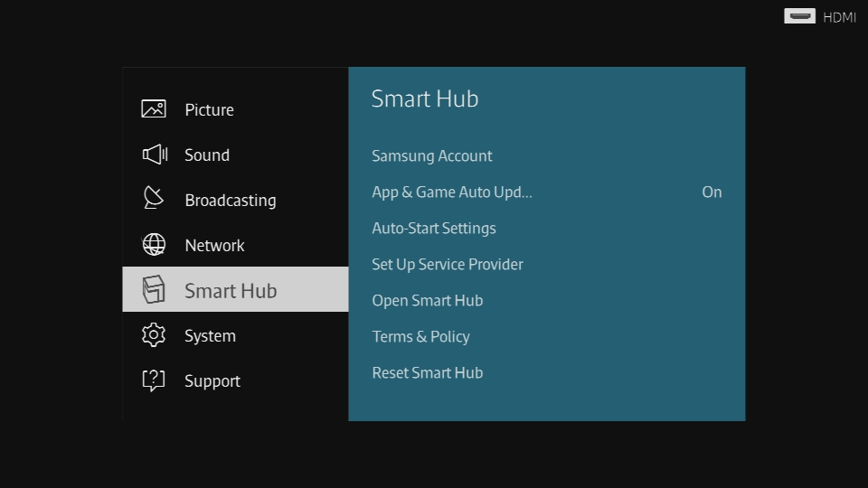Click the Sound speaker icon
Image resolution: width=868 pixels, height=488 pixels.
click(x=155, y=155)
